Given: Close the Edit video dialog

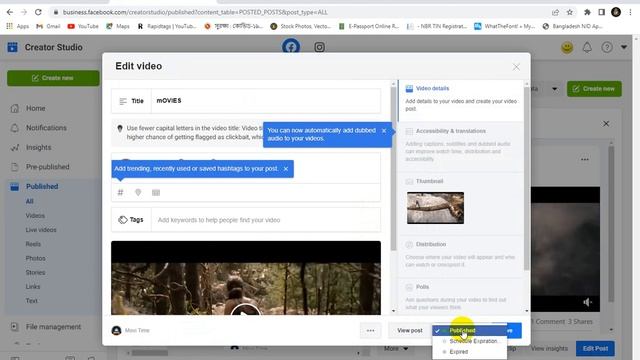Looking at the screenshot, I should coord(516,67).
